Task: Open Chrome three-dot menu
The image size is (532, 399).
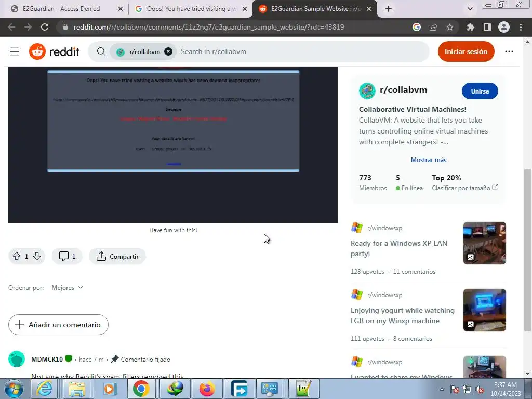Action: [521, 27]
